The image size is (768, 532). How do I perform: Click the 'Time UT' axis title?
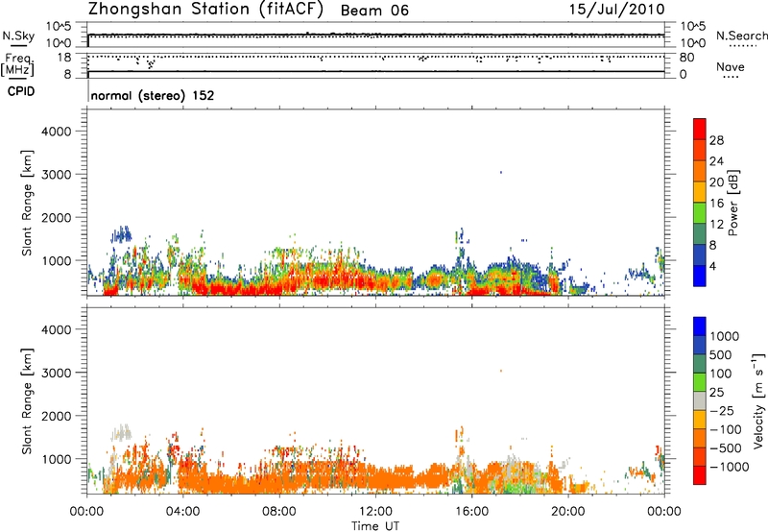click(x=375, y=525)
